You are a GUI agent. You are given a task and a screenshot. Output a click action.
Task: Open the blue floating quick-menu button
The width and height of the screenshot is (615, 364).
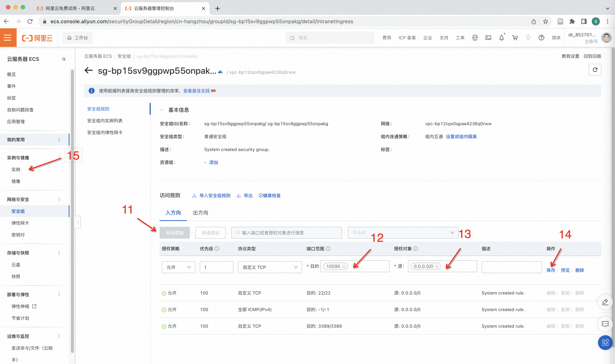point(605,342)
